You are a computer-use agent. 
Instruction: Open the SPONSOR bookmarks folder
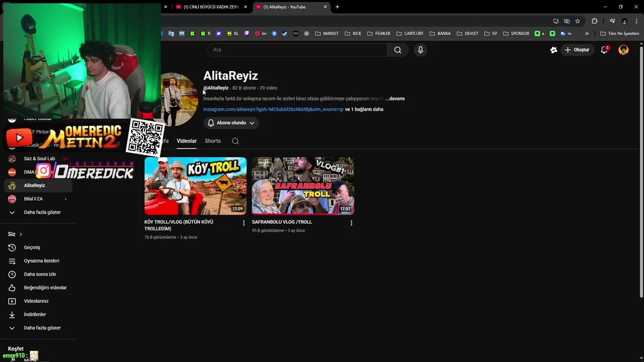[x=516, y=34]
